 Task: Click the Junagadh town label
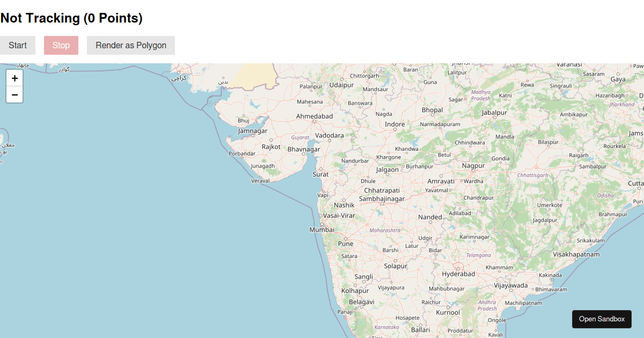click(x=263, y=166)
